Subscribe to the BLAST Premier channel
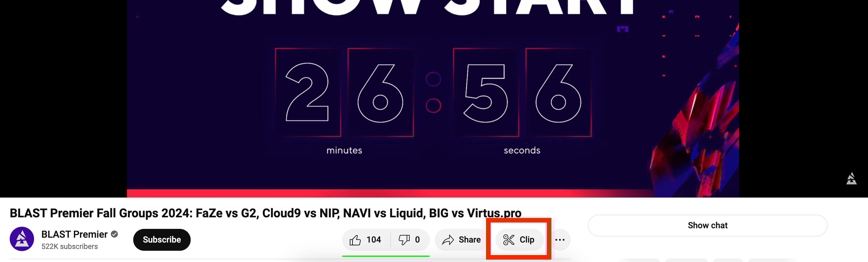The height and width of the screenshot is (262, 868). point(162,240)
